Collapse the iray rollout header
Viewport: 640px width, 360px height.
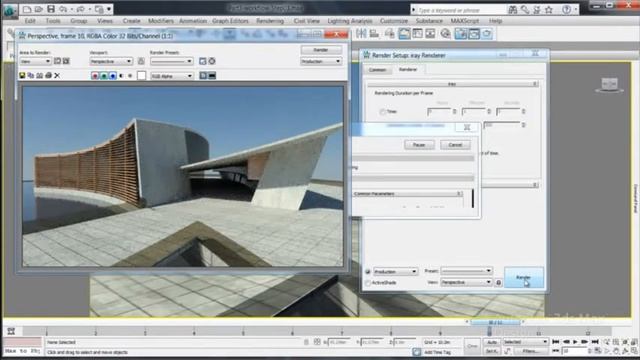(x=452, y=84)
